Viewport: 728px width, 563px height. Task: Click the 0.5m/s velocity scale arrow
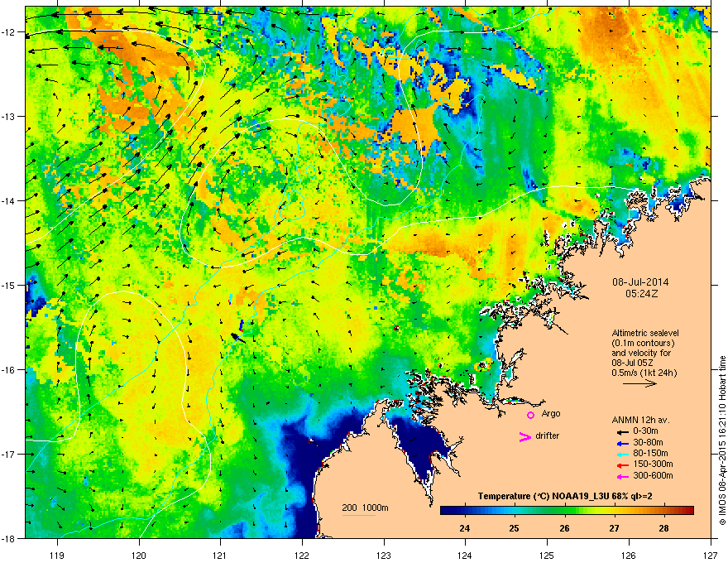639,383
